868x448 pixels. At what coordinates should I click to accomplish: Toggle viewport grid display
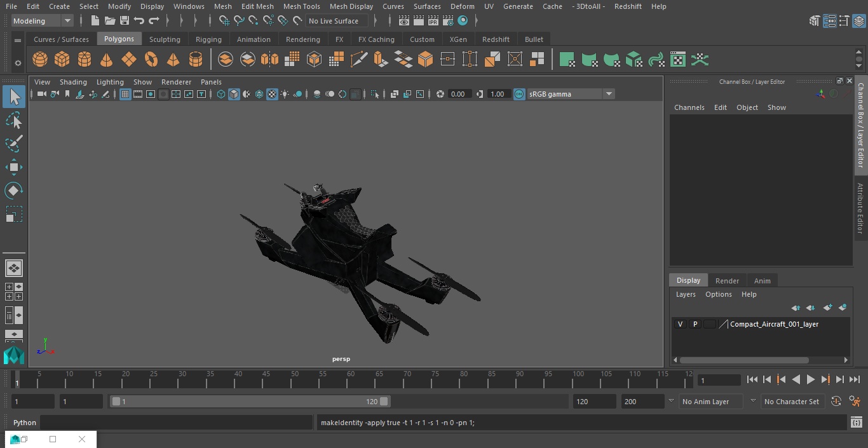tap(125, 94)
